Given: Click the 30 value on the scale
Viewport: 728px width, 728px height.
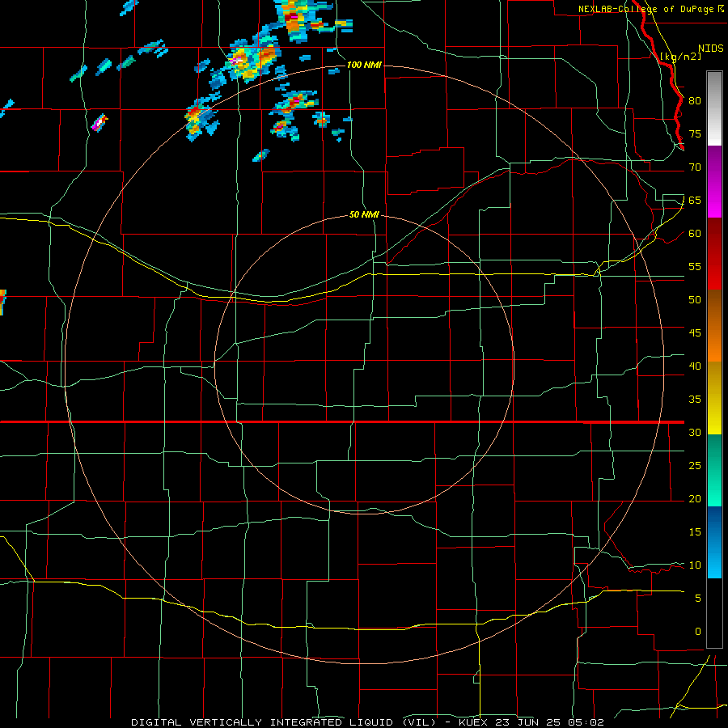Looking at the screenshot, I should click(x=695, y=433).
